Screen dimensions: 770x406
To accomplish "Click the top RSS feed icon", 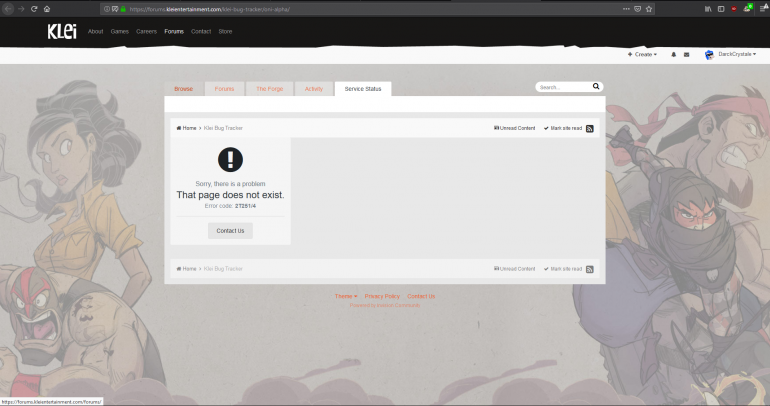I will (x=590, y=129).
